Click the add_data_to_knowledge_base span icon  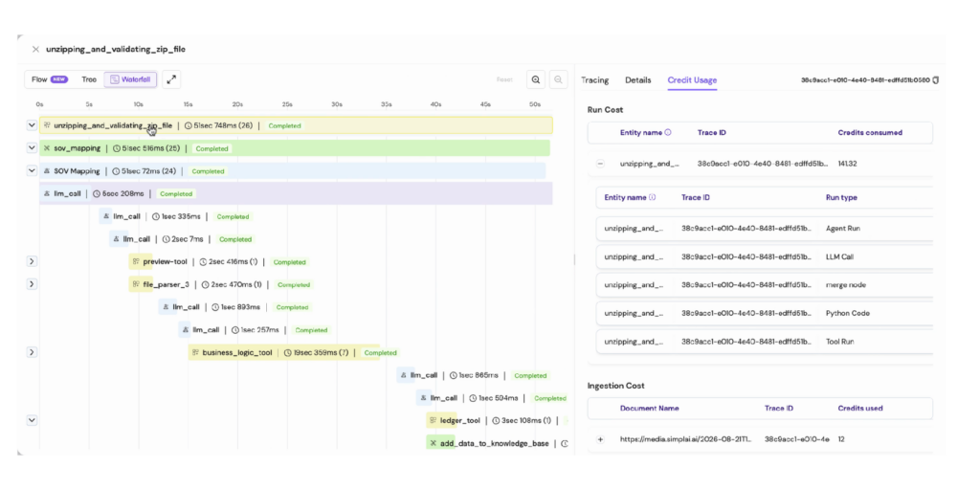(433, 443)
